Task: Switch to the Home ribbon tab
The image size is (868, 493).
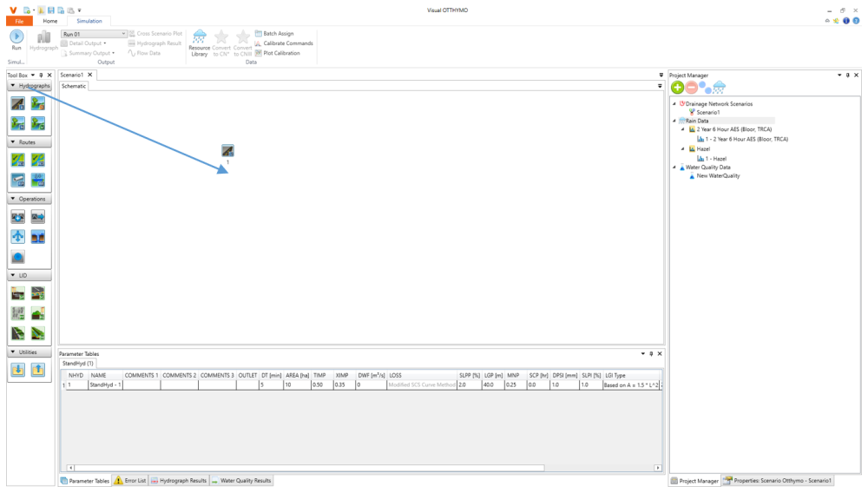Action: [49, 21]
